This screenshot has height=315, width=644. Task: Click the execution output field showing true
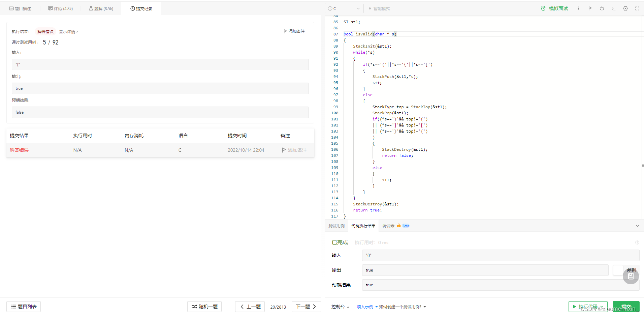pos(485,270)
